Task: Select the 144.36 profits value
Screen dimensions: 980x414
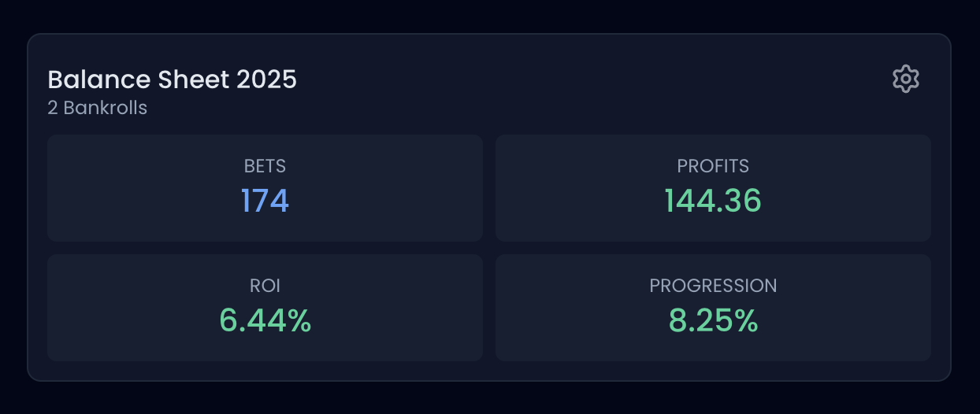Action: [x=713, y=201]
